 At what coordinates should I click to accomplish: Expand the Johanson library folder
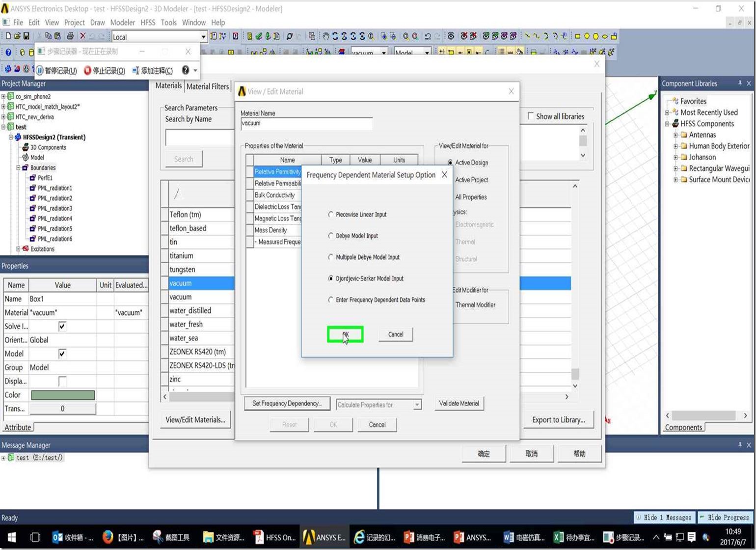click(675, 157)
